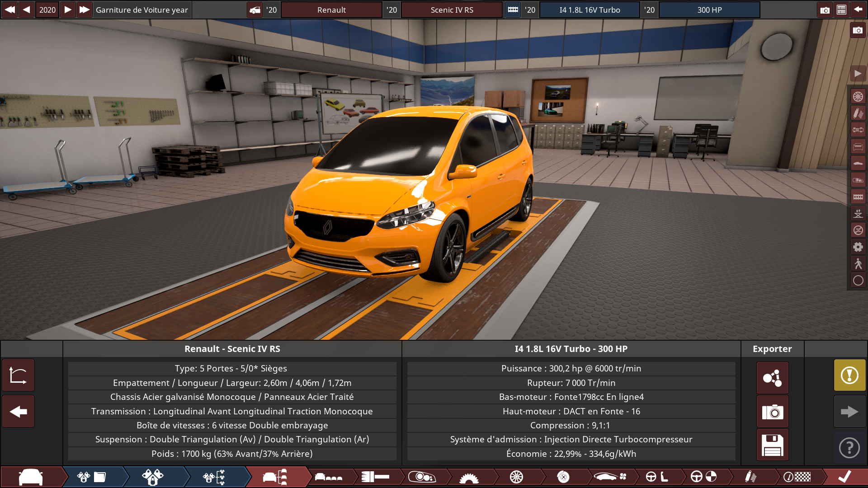Click the brakes disc tab icon

coord(563,477)
